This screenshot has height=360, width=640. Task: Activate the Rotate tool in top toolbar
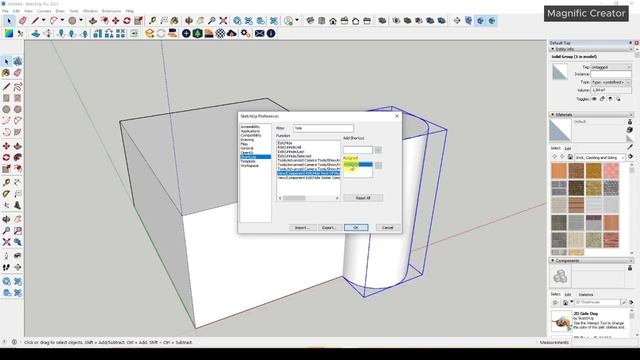tap(127, 20)
